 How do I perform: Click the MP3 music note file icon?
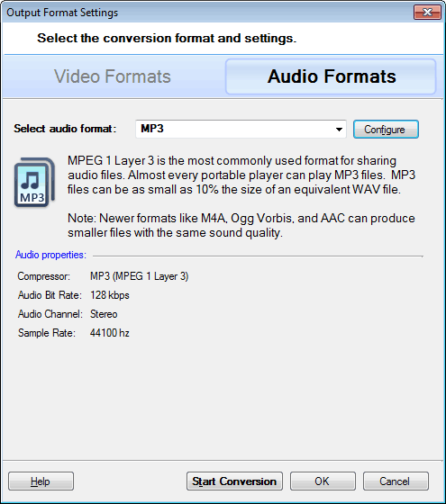point(34,182)
